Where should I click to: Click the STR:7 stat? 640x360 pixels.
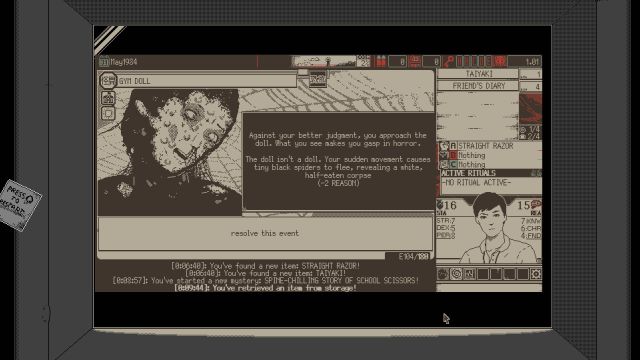(x=445, y=221)
